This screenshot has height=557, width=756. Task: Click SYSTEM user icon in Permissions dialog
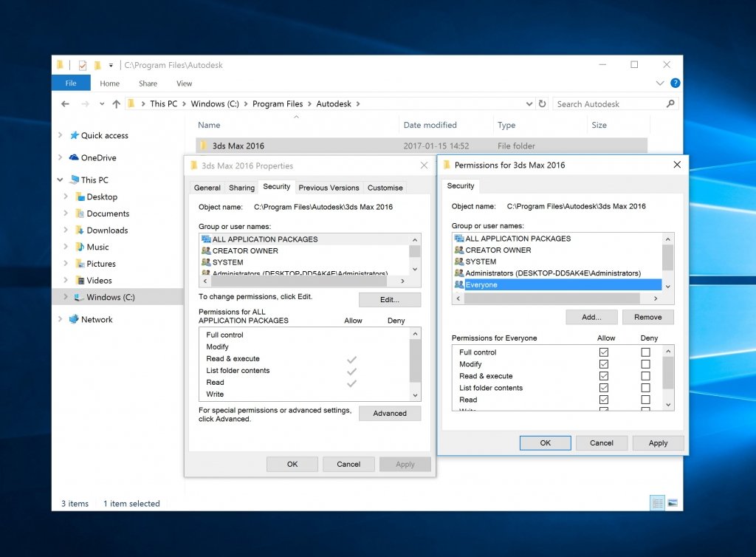(x=459, y=262)
